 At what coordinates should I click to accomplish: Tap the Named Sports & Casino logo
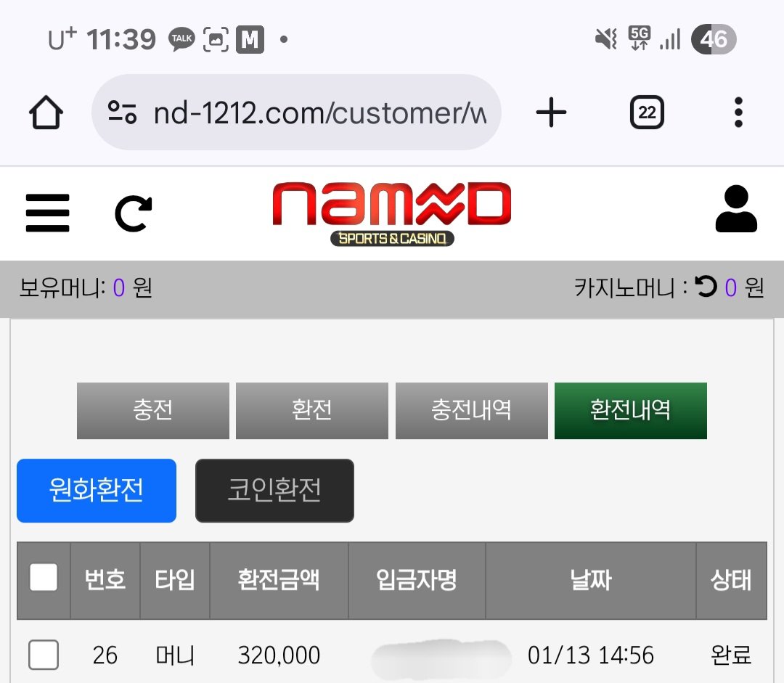point(392,213)
